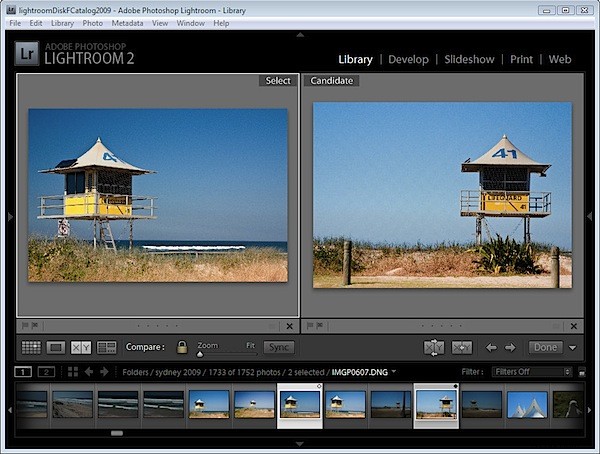Open the Metadata menu

pyautogui.click(x=127, y=23)
